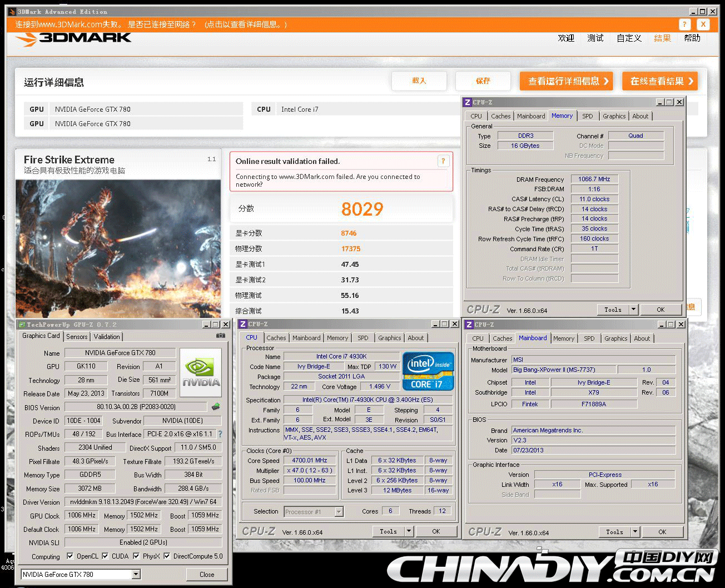Open Mainboard tab in CPU-Z Memory window
The width and height of the screenshot is (725, 588).
pos(531,116)
